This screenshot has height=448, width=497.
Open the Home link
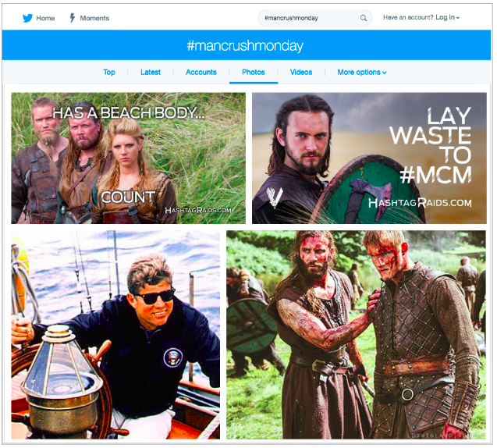click(x=45, y=18)
